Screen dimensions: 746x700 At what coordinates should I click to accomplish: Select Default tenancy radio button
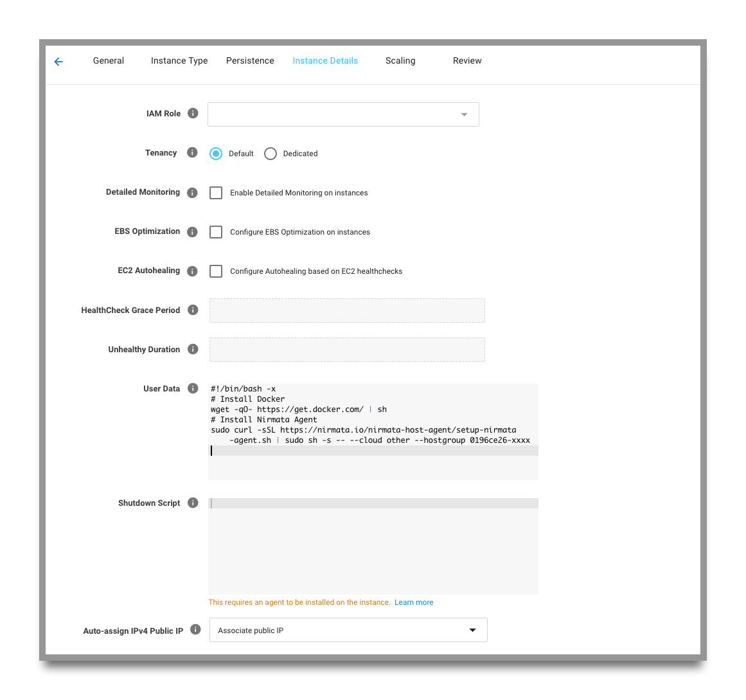coord(216,154)
